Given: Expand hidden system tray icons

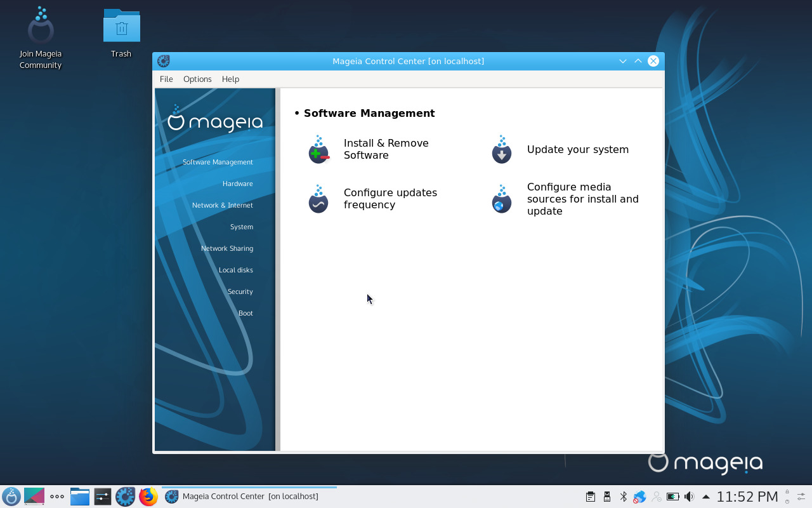Looking at the screenshot, I should point(705,497).
